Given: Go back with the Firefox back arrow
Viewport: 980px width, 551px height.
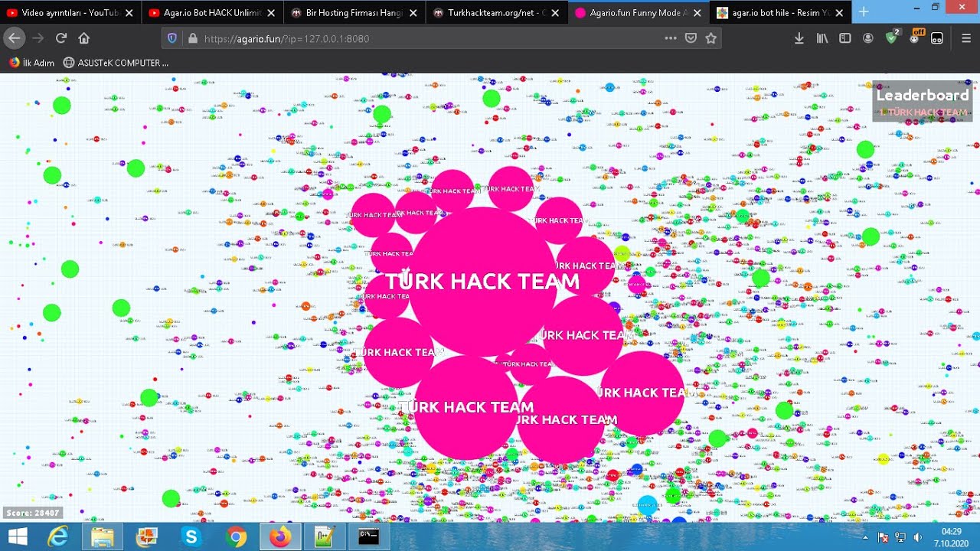Looking at the screenshot, I should pos(15,38).
